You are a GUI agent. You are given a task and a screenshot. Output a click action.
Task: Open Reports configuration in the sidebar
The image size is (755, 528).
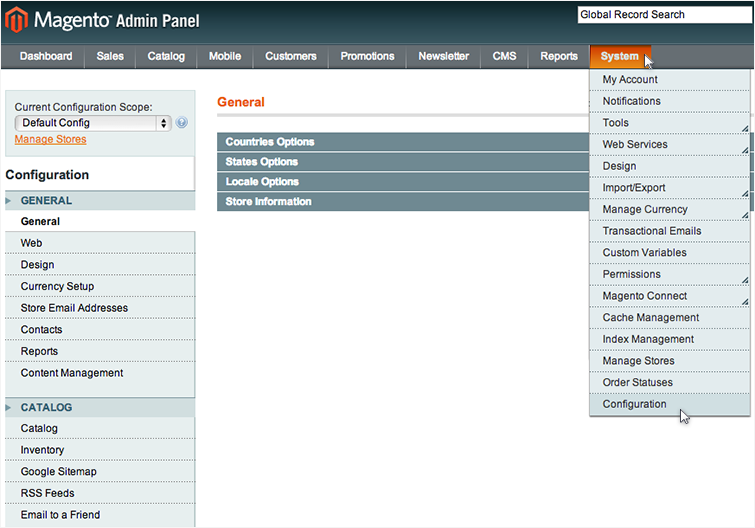point(100,351)
